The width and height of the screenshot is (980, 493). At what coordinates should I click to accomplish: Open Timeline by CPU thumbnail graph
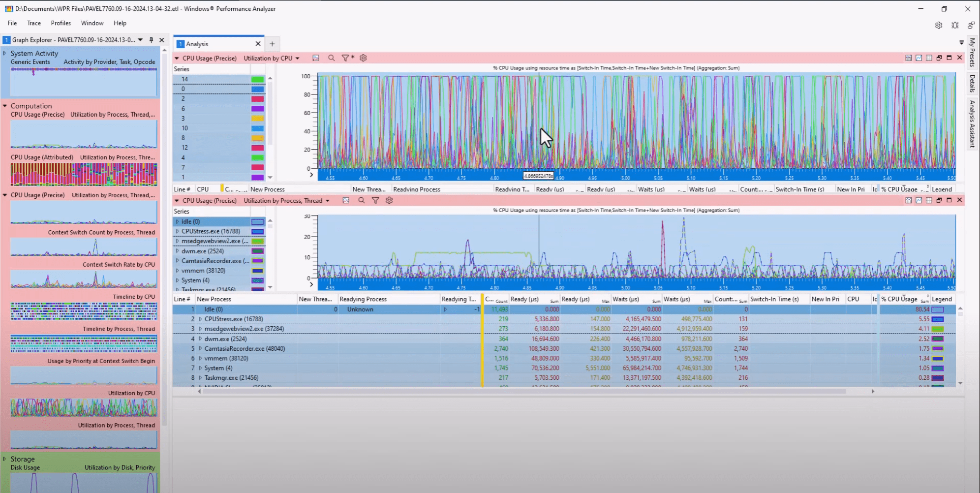pyautogui.click(x=84, y=310)
